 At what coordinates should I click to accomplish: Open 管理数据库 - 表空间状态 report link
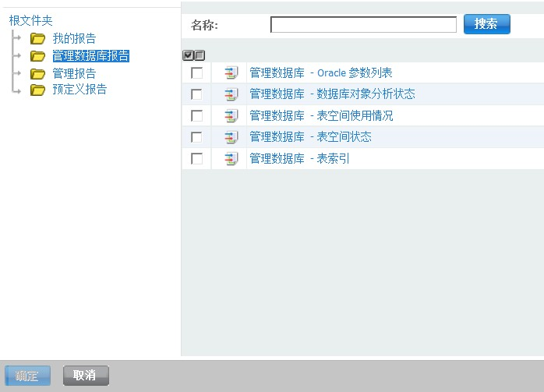[x=310, y=137]
